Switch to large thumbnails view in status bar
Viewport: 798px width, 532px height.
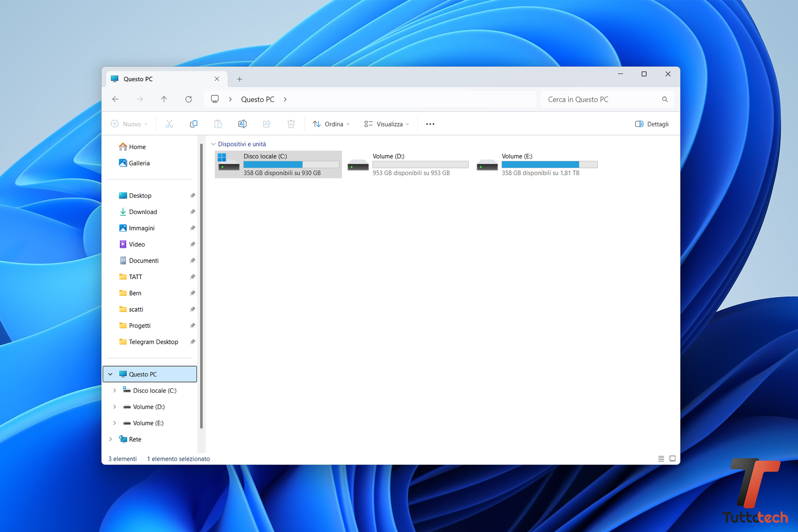click(672, 459)
